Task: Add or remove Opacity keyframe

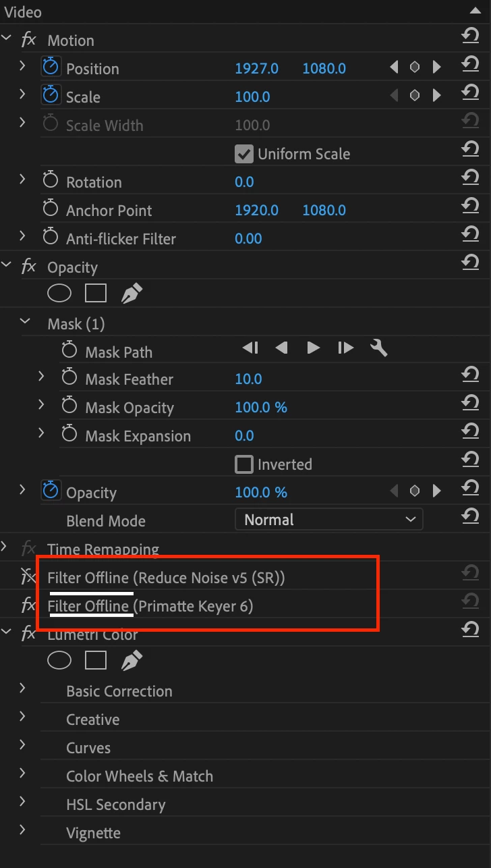Action: pos(415,491)
